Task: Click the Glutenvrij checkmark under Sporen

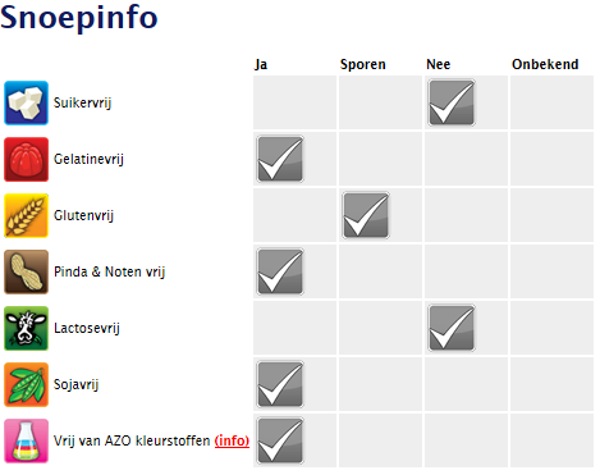Action: pyautogui.click(x=365, y=215)
